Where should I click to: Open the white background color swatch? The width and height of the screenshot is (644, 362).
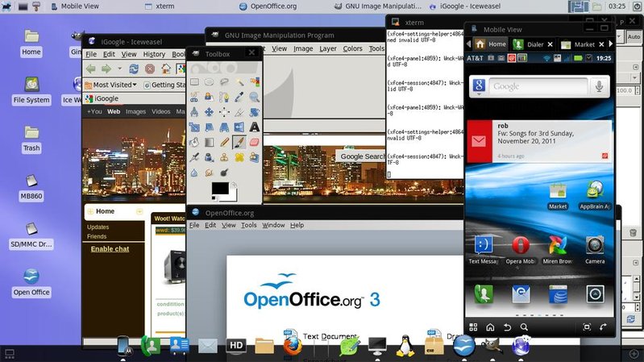(x=233, y=198)
